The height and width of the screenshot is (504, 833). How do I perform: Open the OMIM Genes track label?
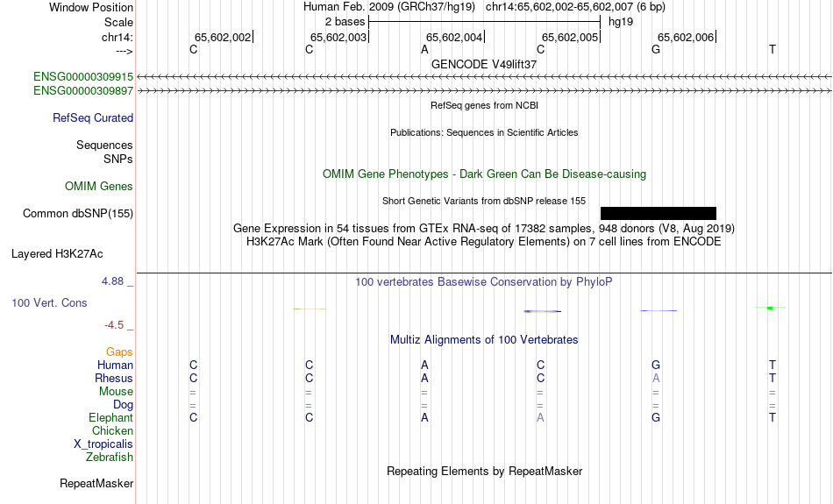pyautogui.click(x=99, y=187)
